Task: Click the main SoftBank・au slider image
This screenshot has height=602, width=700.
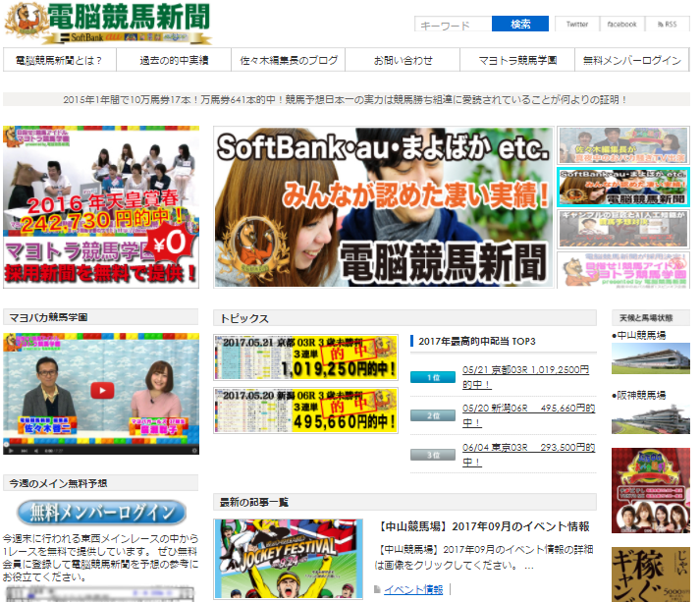Action: (383, 207)
